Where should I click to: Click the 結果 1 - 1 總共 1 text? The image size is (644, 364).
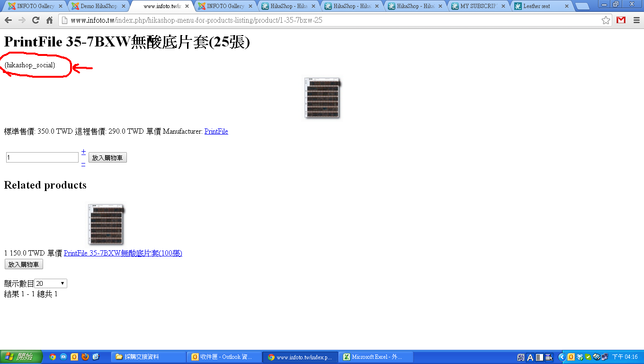(x=31, y=294)
